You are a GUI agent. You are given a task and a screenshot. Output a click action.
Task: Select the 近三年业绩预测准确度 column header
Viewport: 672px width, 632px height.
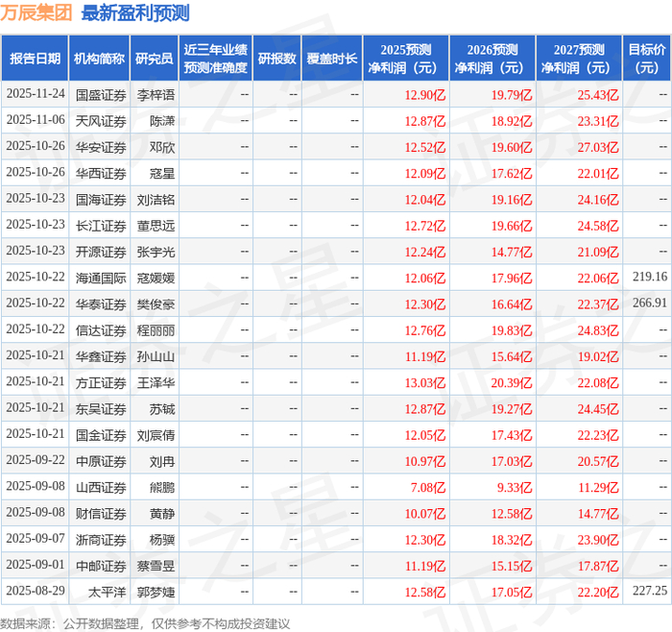click(216, 59)
